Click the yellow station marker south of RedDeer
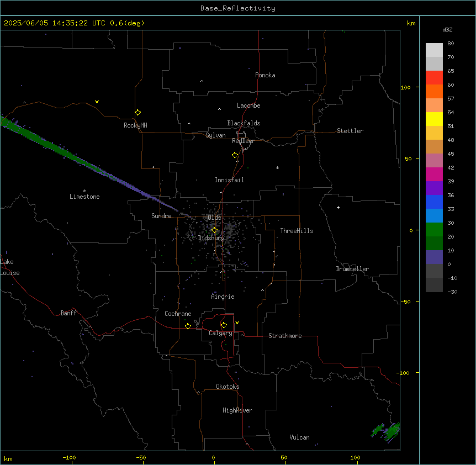 pyautogui.click(x=235, y=155)
